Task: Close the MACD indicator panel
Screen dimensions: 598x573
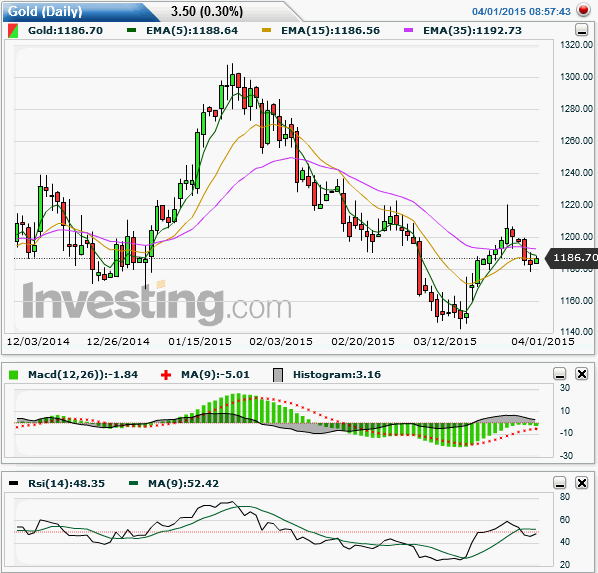Action: point(582,374)
